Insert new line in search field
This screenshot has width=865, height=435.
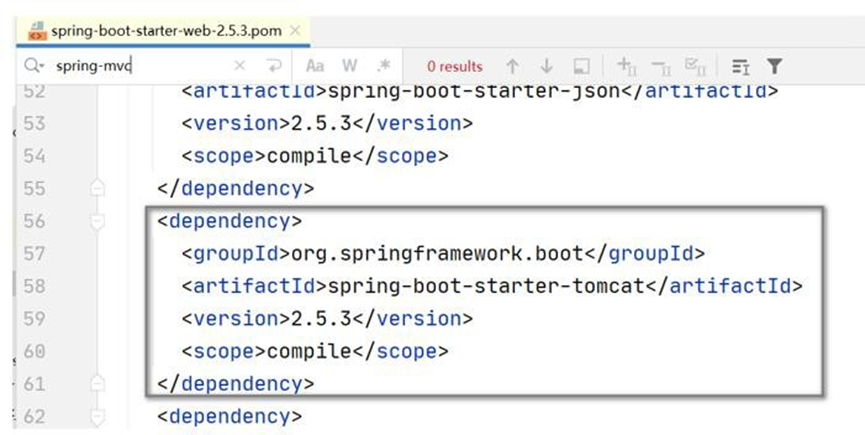coord(274,67)
